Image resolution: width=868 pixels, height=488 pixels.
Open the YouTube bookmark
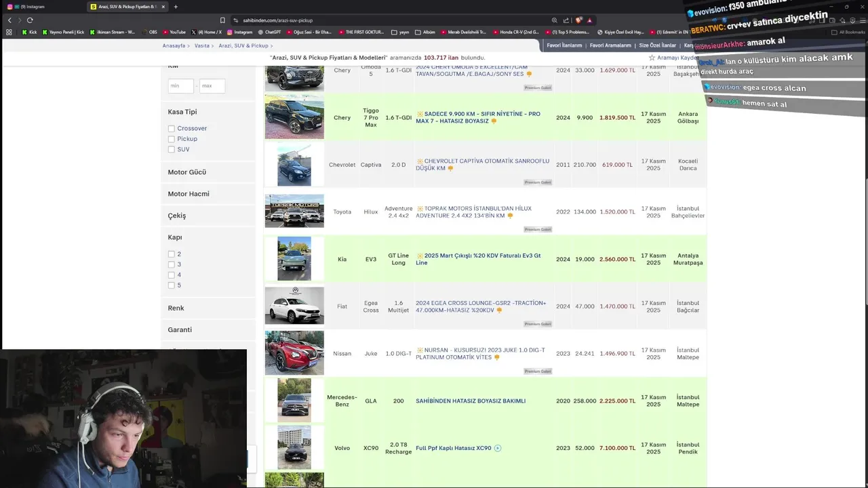coord(174,32)
